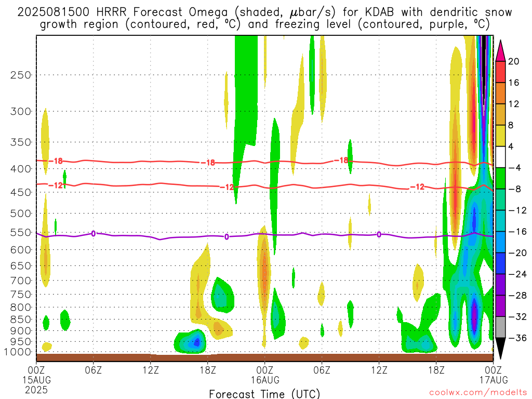Select the 500 pressure level axis label
Image resolution: width=532 pixels, height=399 pixels.
tap(21, 214)
